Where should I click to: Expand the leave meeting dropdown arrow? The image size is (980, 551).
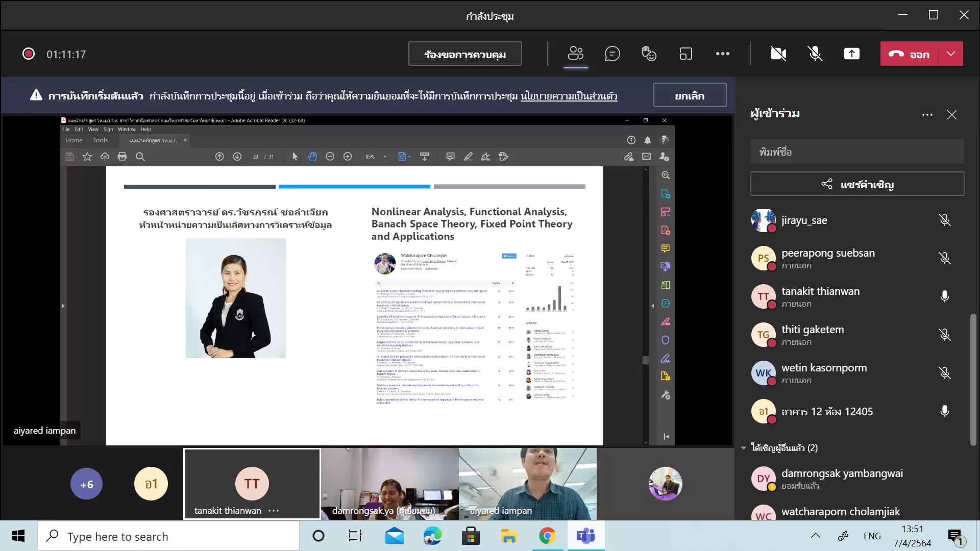[950, 54]
